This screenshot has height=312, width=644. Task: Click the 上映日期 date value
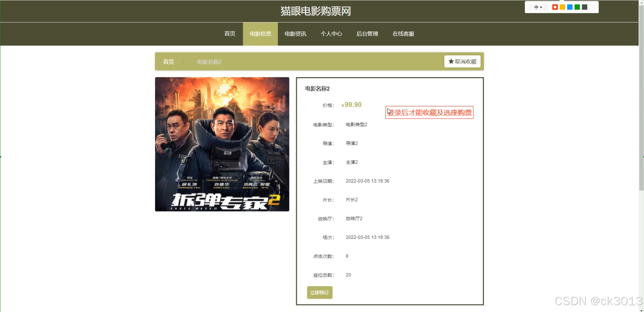(368, 181)
